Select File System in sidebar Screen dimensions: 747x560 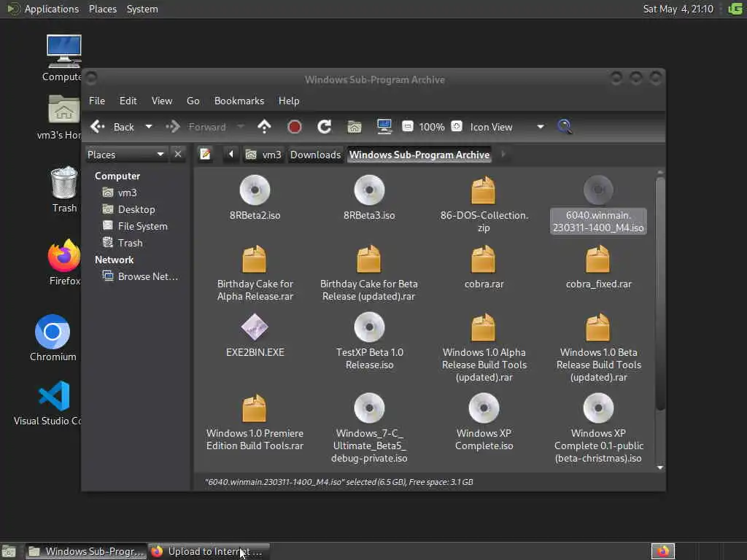click(x=136, y=226)
